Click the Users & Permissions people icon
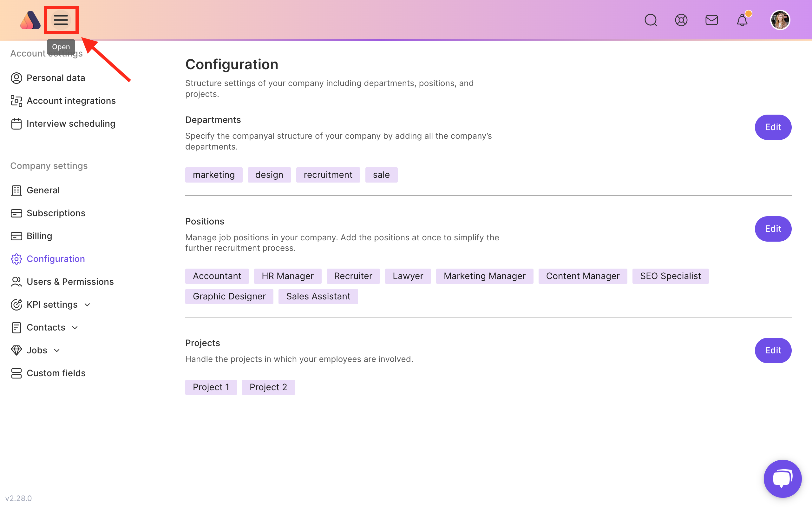 click(x=16, y=282)
